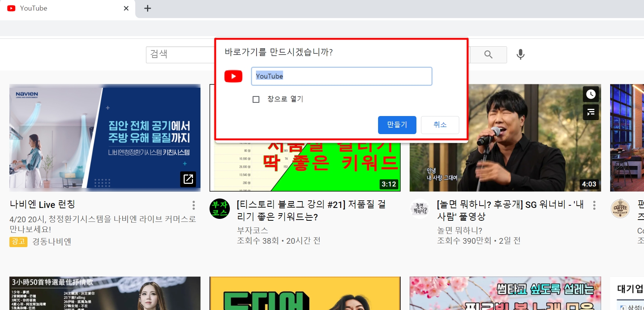Click the '놀면 뭐하니?' channel name
This screenshot has height=310, width=644.
pyautogui.click(x=460, y=230)
